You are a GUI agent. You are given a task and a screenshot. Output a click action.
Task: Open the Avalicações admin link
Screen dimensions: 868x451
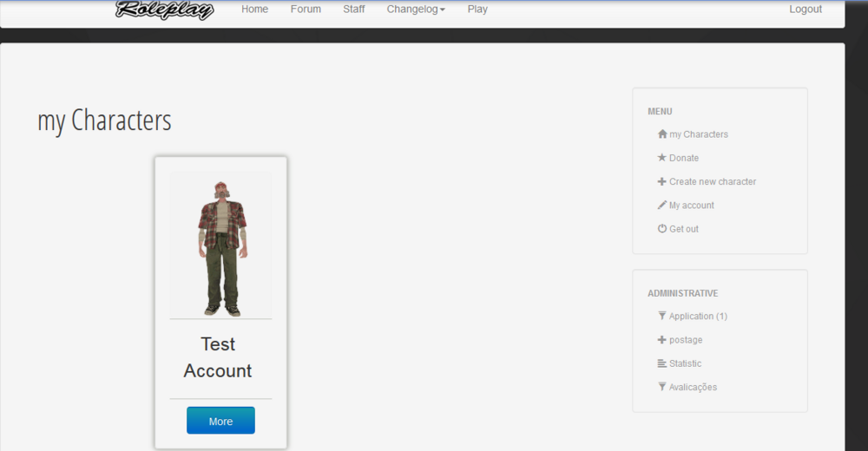(693, 388)
